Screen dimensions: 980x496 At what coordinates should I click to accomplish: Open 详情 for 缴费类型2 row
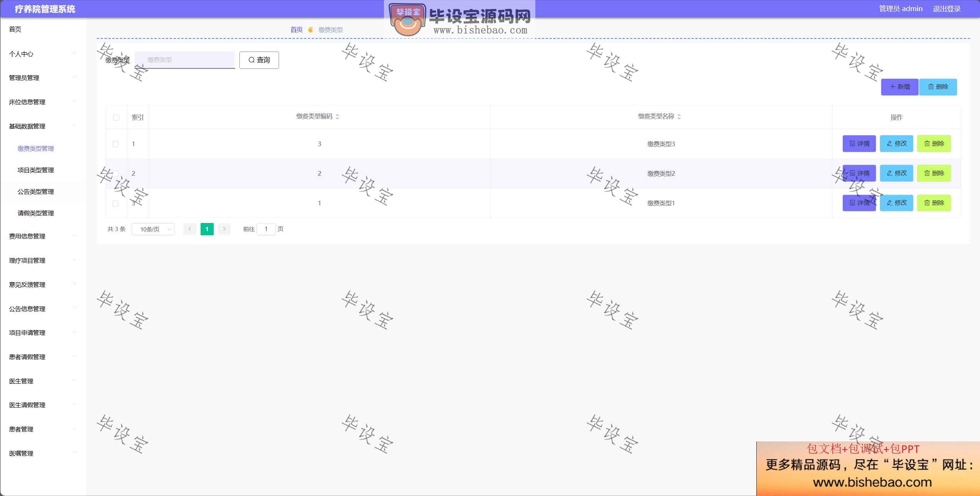coord(859,173)
